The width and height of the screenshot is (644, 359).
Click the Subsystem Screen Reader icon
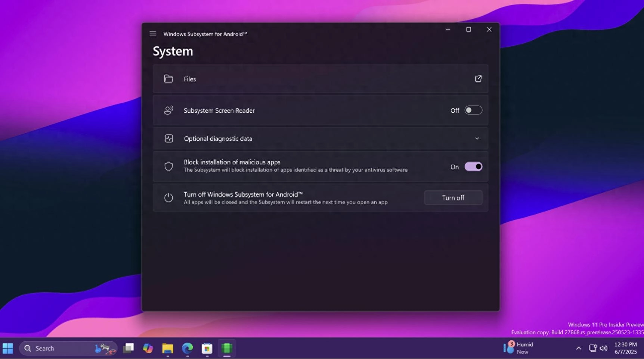click(168, 110)
